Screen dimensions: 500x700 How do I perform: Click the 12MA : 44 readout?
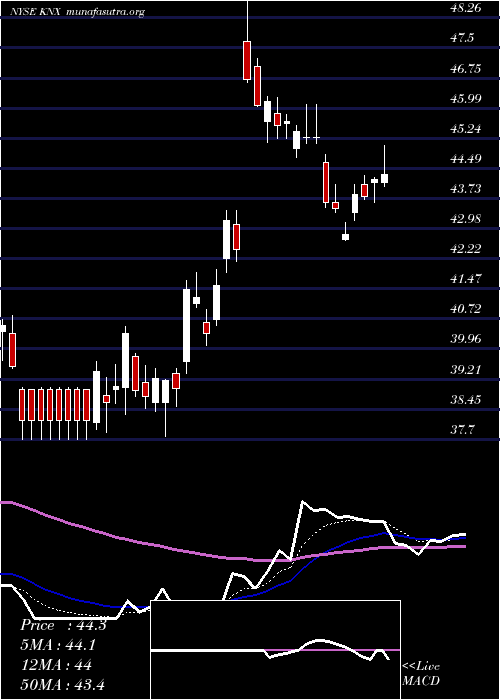[x=56, y=665]
